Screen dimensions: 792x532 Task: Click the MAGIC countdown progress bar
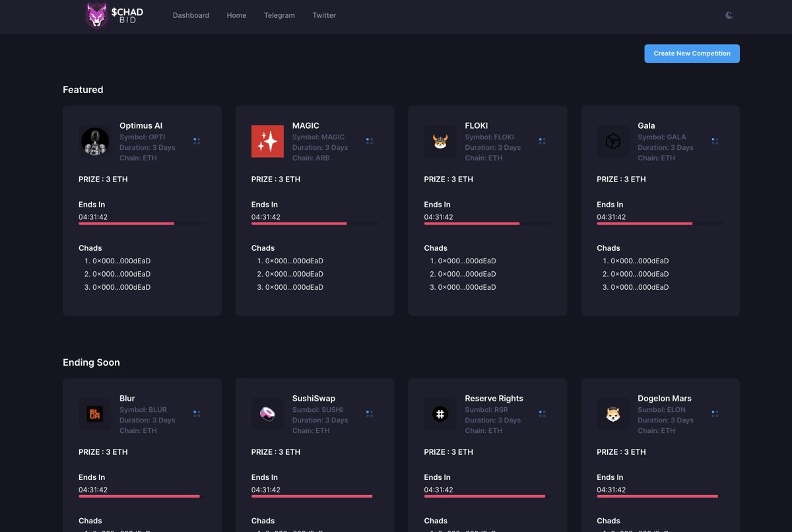[315, 224]
